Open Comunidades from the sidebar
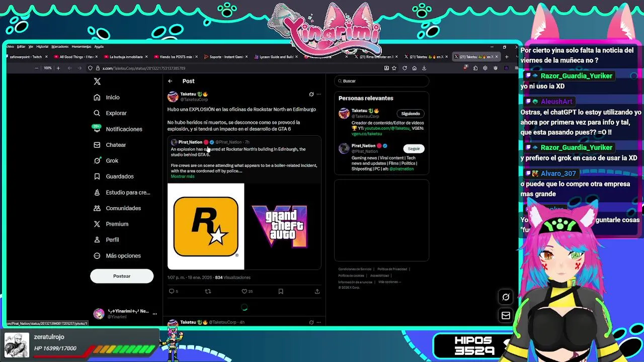Screen dimensions: 644x362 [117, 208]
